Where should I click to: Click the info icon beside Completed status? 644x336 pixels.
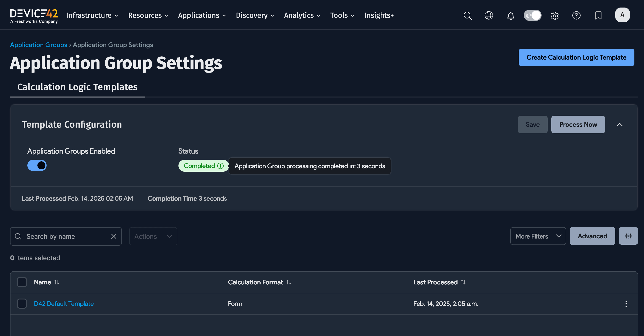pyautogui.click(x=220, y=166)
